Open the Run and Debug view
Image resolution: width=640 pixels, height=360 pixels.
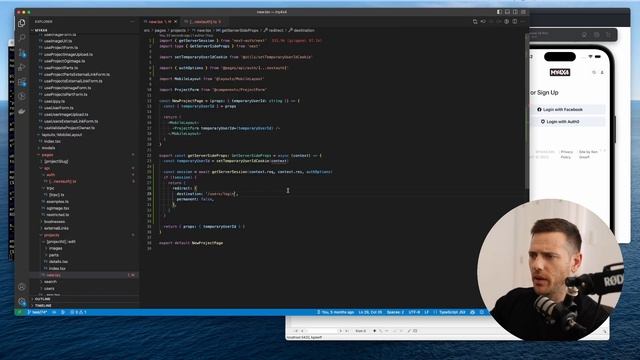click(x=22, y=67)
